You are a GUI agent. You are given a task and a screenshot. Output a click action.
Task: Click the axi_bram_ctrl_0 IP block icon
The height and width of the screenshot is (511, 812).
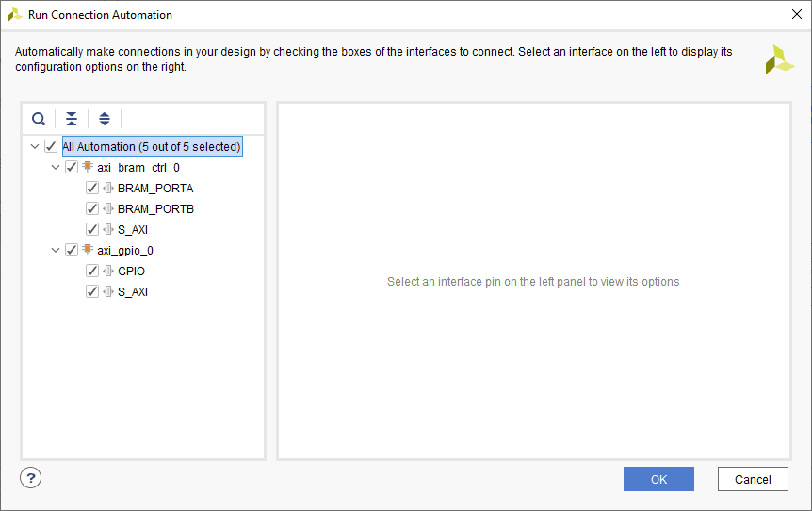click(x=88, y=168)
